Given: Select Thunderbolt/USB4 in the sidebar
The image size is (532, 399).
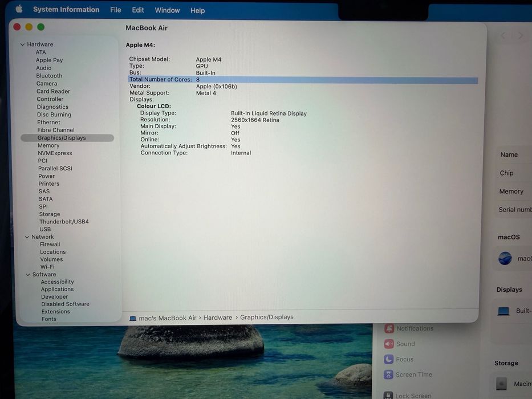Looking at the screenshot, I should coord(64,222).
